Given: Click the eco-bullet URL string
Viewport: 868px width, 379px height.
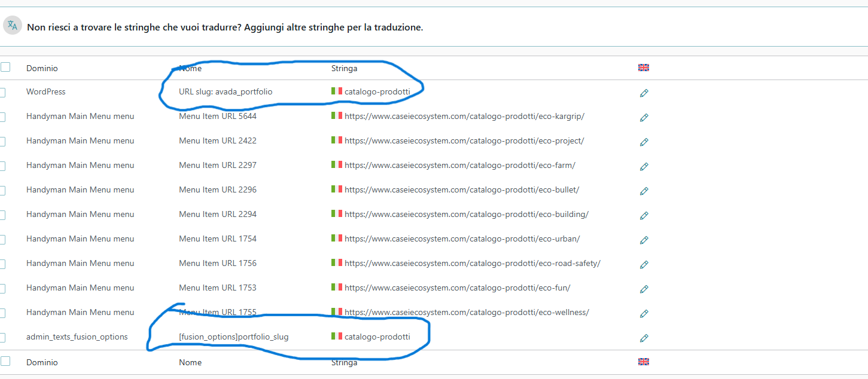Looking at the screenshot, I should [x=462, y=189].
